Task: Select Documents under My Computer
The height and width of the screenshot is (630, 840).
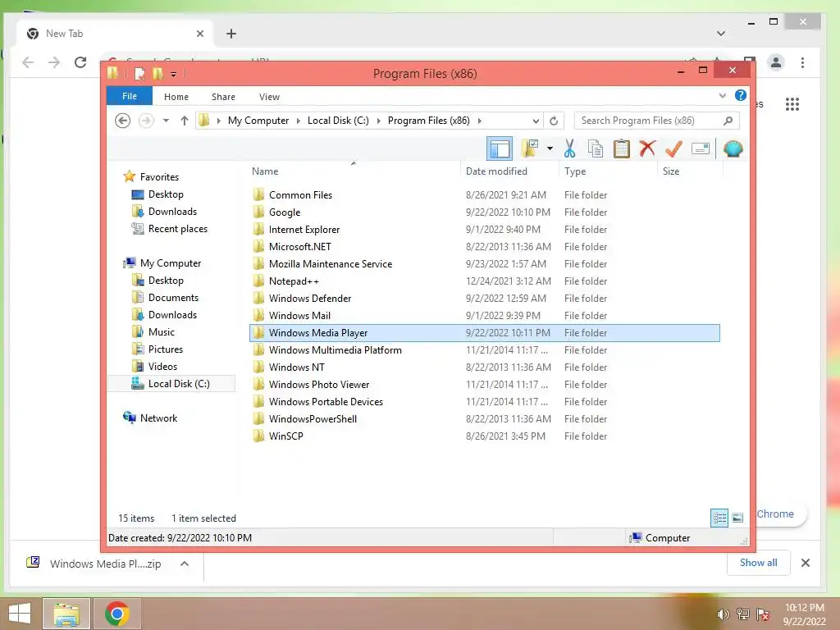Action: [173, 297]
